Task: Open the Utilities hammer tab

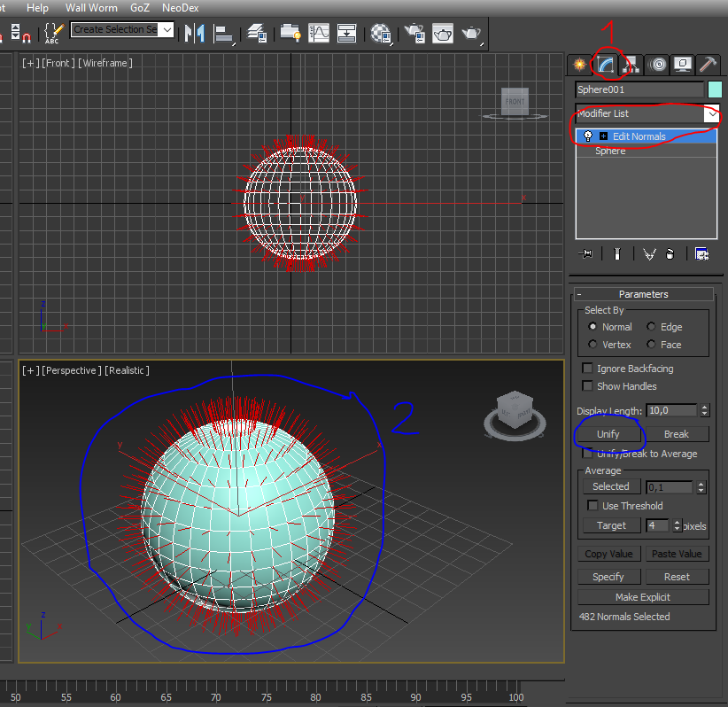Action: [708, 65]
